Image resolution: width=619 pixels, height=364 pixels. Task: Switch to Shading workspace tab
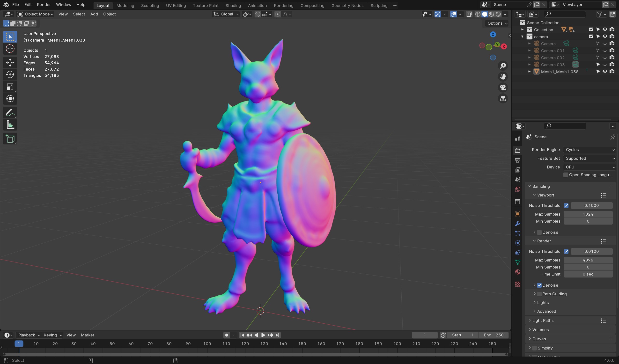tap(233, 5)
